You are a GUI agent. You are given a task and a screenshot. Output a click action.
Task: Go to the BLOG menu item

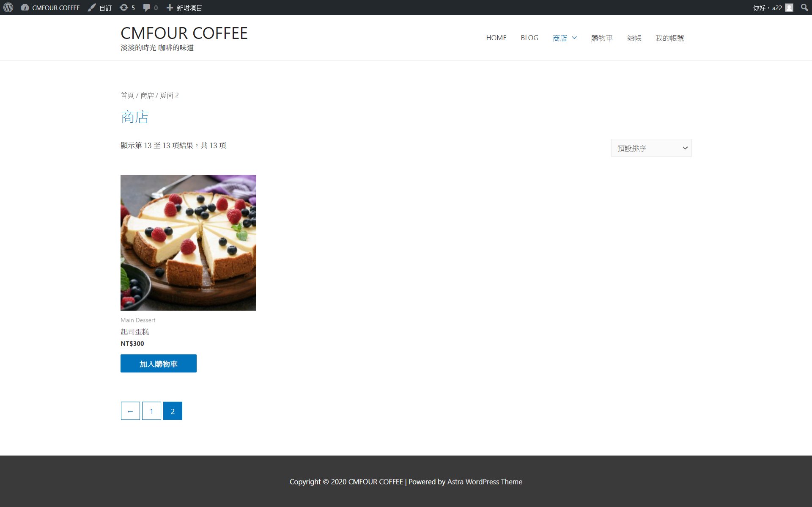click(x=529, y=38)
